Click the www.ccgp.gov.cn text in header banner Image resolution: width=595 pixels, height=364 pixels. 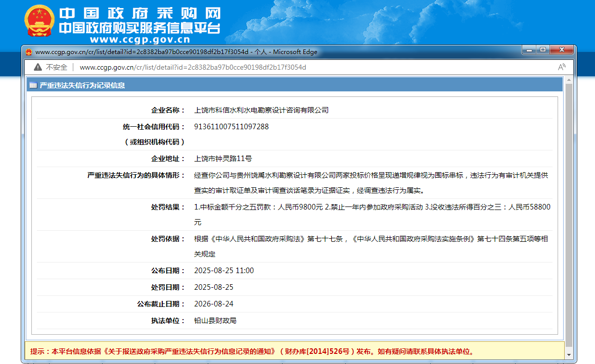(x=140, y=39)
